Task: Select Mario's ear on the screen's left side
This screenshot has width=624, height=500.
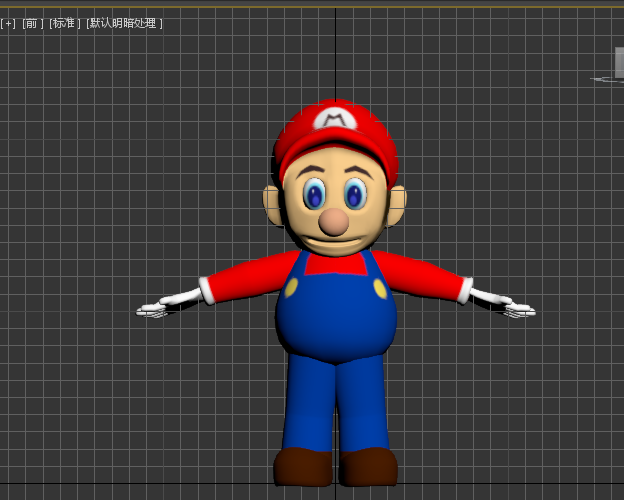Action: pos(272,205)
